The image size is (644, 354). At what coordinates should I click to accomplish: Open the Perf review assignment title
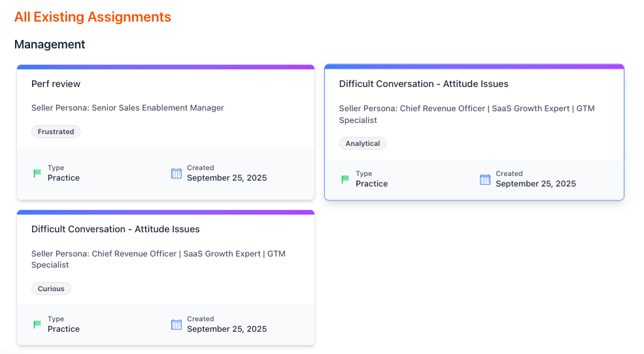click(x=56, y=84)
